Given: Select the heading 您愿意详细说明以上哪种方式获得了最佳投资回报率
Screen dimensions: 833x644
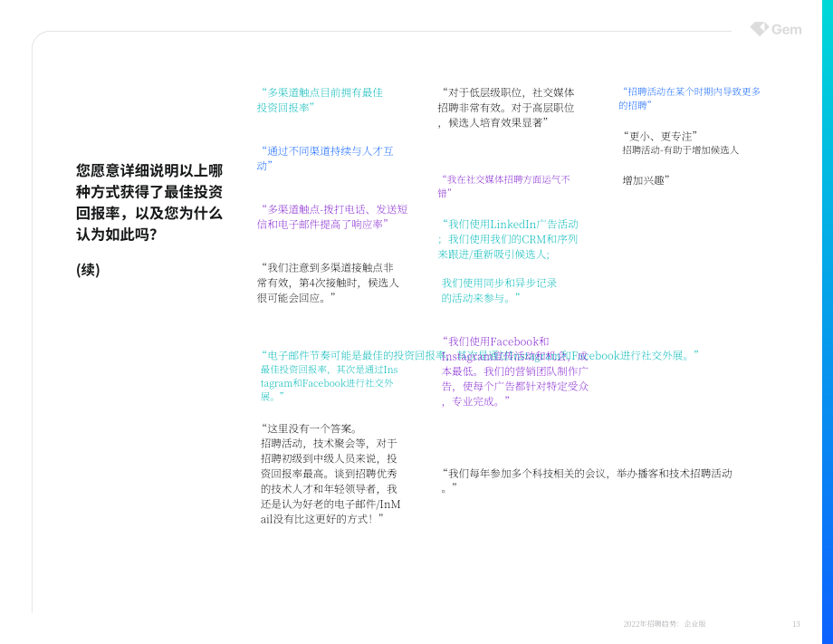Looking at the screenshot, I should (149, 202).
